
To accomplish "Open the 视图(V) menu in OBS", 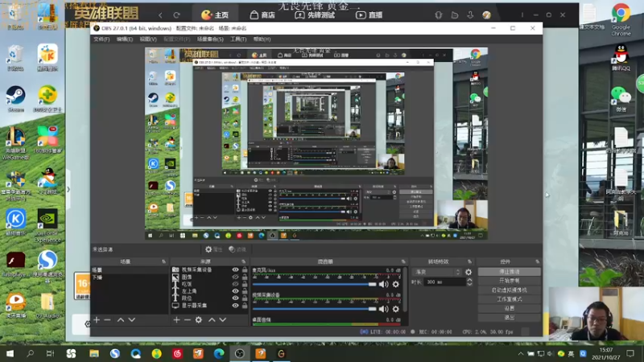I will (148, 39).
